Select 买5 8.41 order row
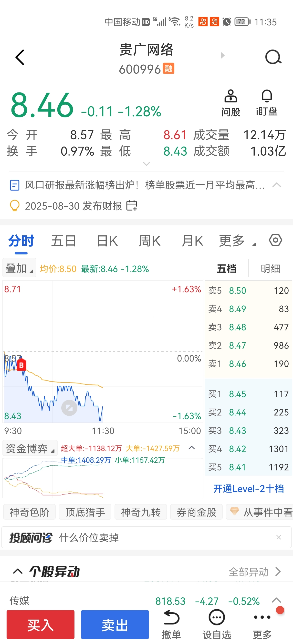Viewport: 293px width, 644px height. point(249,467)
